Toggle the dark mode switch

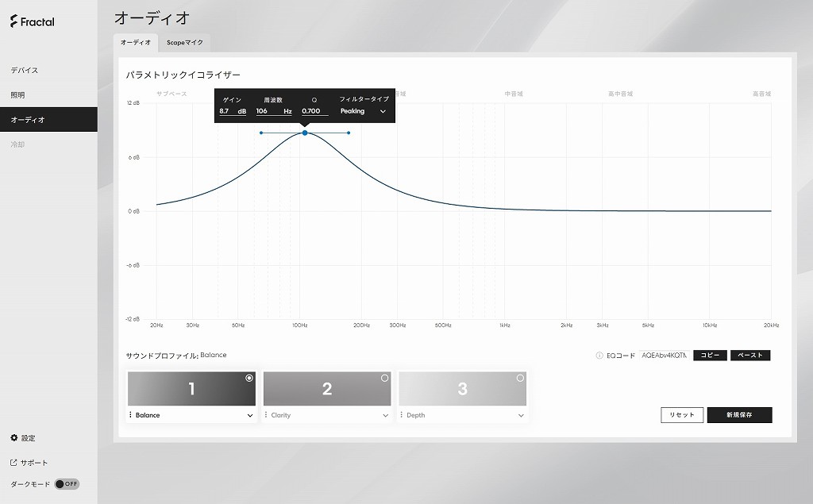tap(67, 484)
